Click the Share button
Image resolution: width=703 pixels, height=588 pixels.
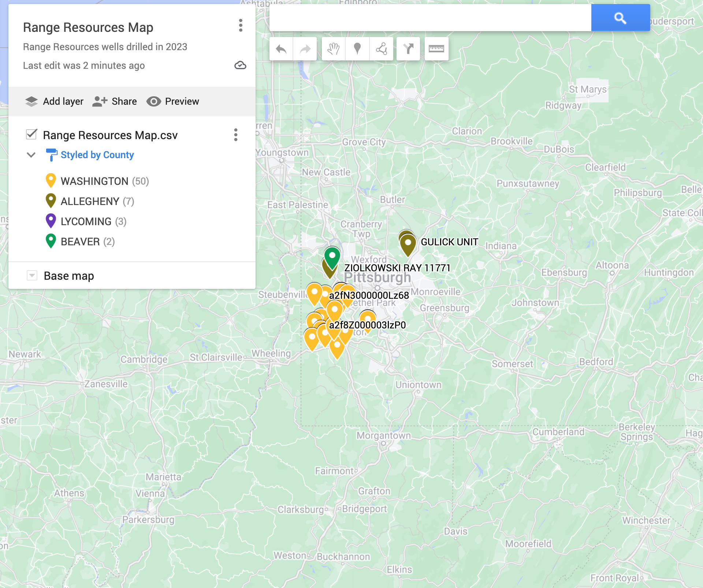115,101
